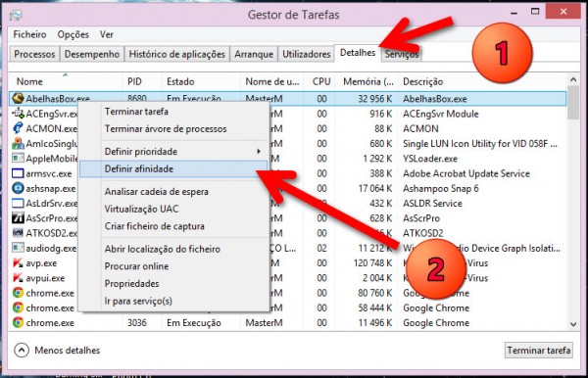Screen dimensions: 588x378
Task: Select the Ashampoo Snap 6 description
Action: [441, 188]
